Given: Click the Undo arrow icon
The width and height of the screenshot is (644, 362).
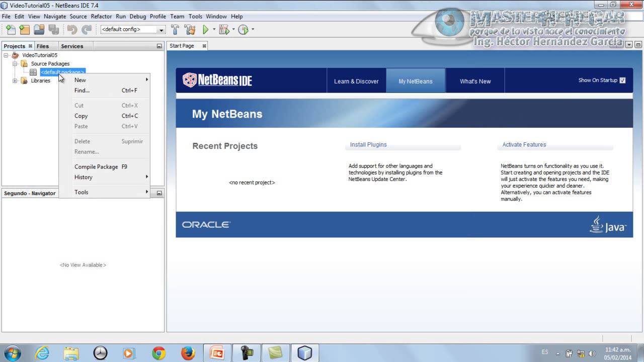Looking at the screenshot, I should [x=72, y=30].
